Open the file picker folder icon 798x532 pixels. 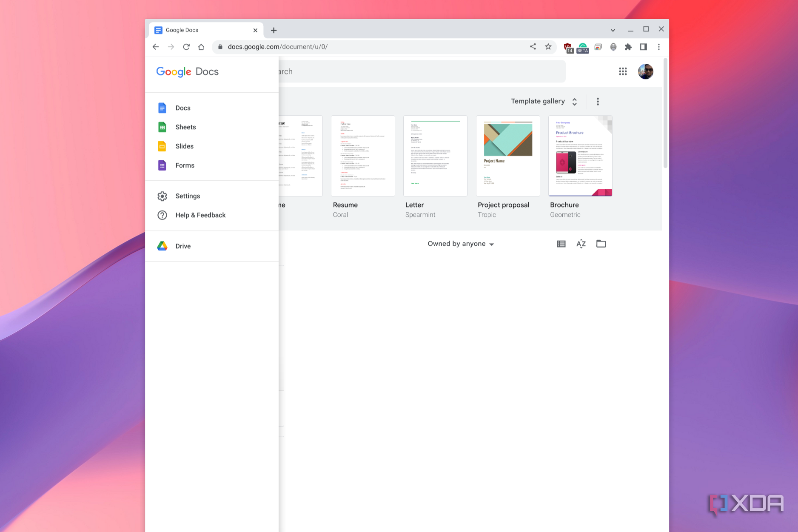[601, 243]
